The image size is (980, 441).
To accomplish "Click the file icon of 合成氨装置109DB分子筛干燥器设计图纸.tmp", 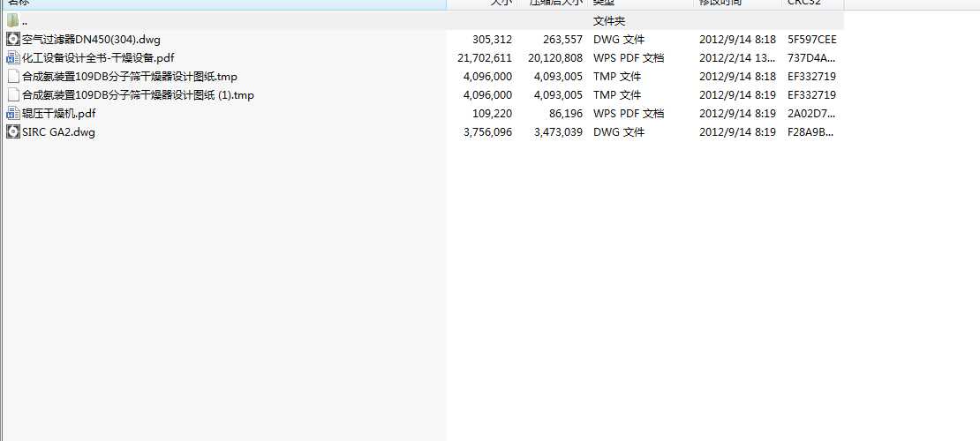I will click(12, 77).
